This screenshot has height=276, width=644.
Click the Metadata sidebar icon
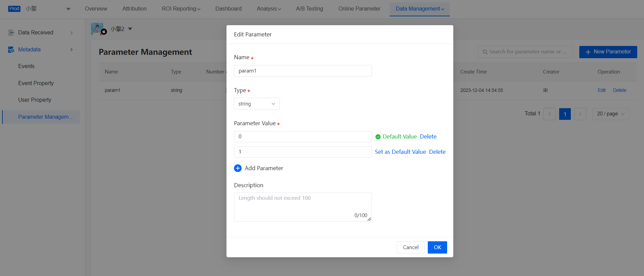point(11,50)
